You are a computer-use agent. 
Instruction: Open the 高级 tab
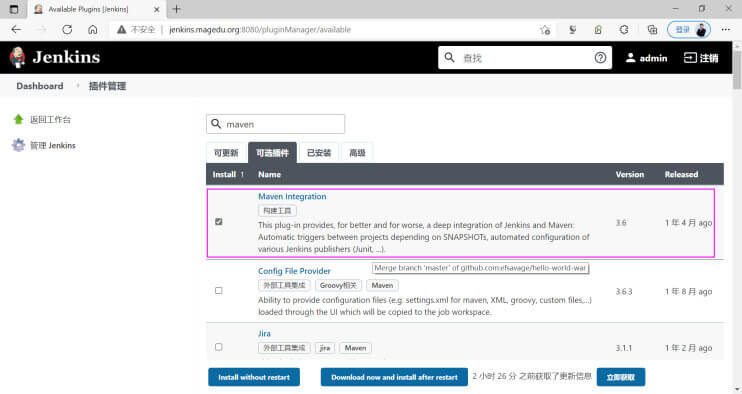tap(357, 153)
